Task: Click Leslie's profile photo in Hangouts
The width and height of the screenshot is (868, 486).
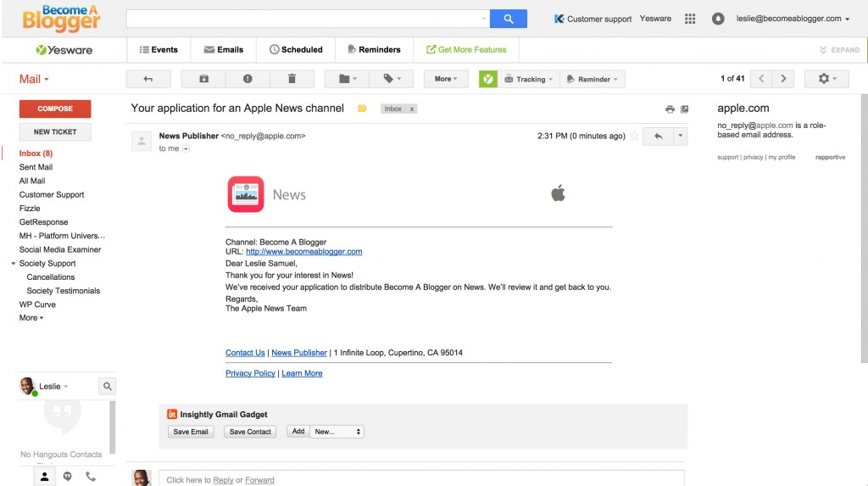Action: [27, 386]
